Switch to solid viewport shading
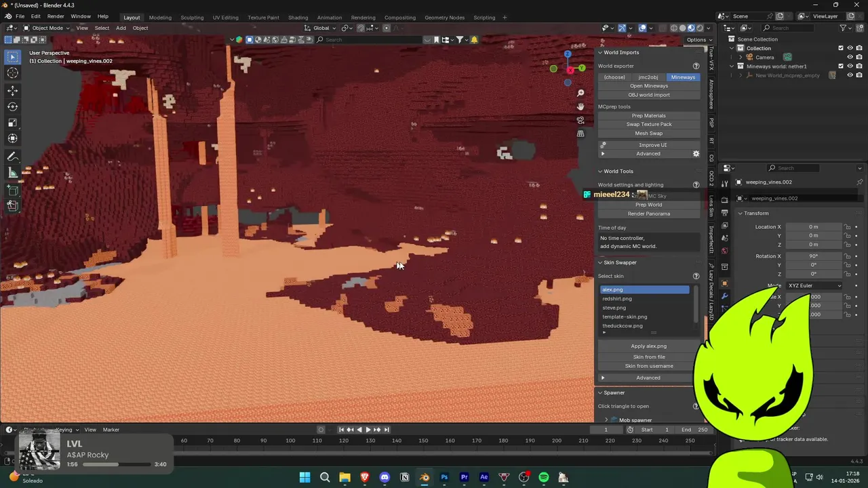Viewport: 868px width, 488px height. click(x=682, y=28)
